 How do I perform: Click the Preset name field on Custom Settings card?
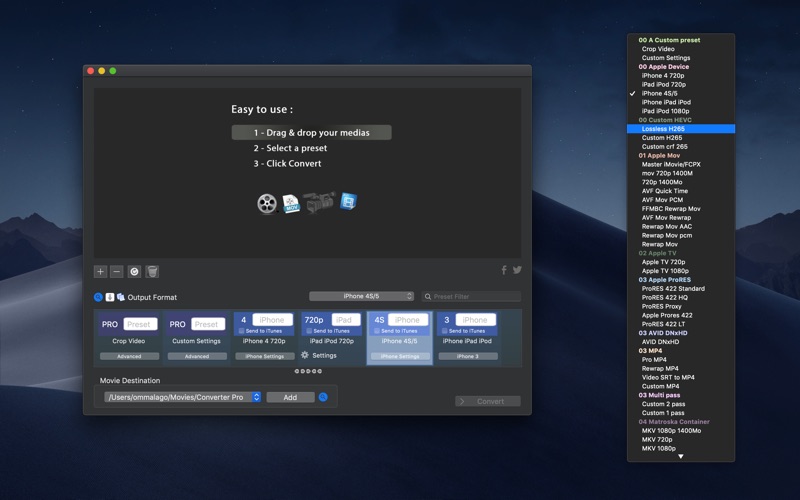point(208,324)
